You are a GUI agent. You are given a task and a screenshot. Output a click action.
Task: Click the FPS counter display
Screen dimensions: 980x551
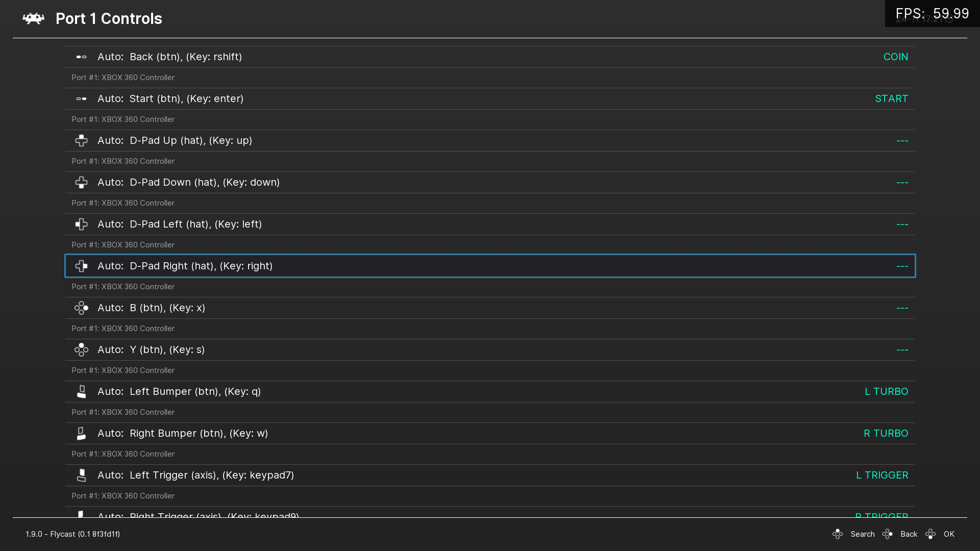(x=932, y=13)
